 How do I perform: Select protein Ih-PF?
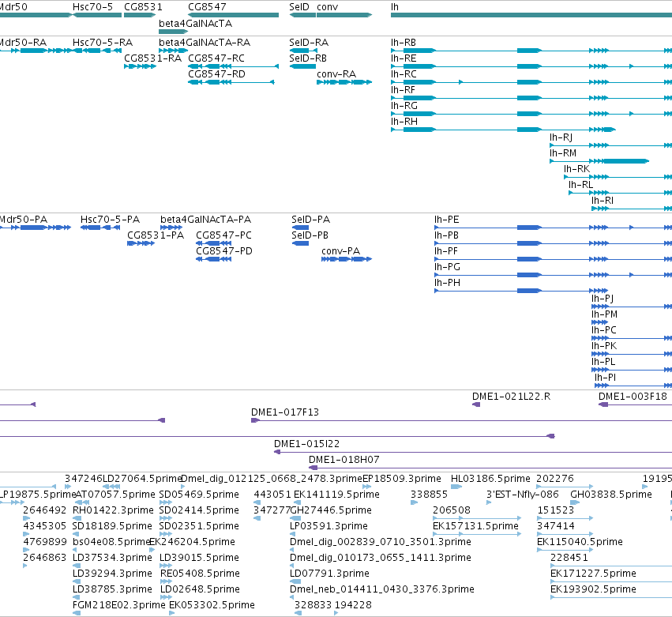(446, 251)
